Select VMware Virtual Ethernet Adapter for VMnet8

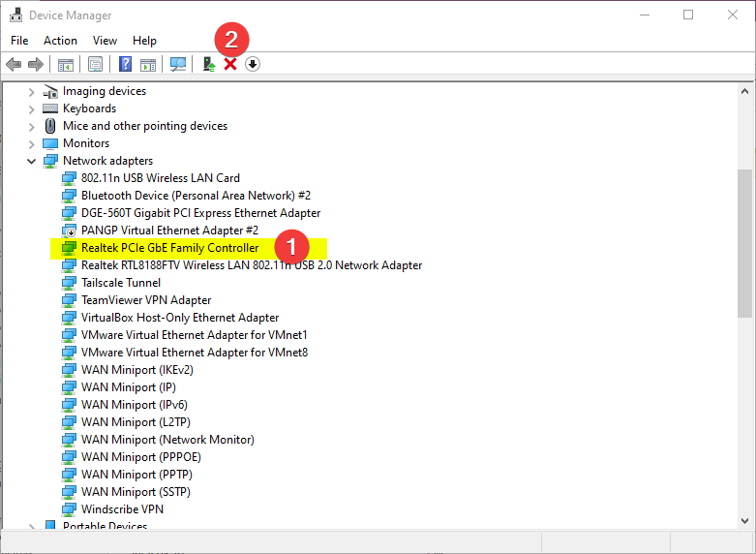195,352
